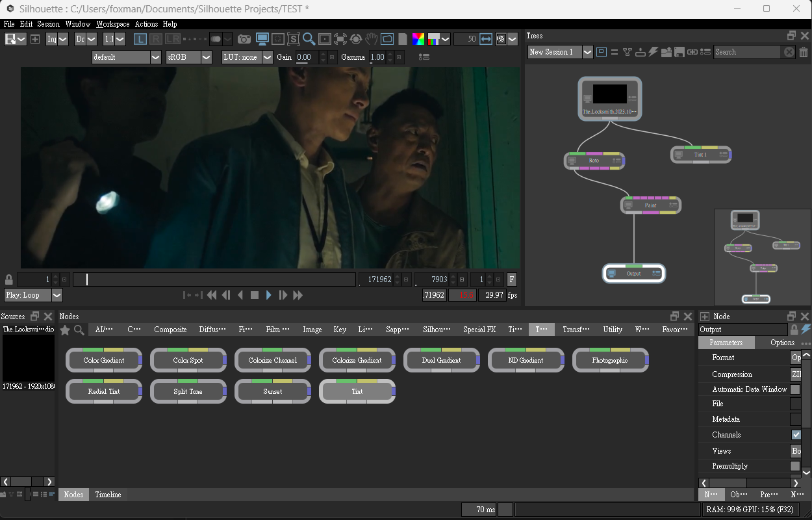The image size is (812, 520).
Task: Switch to the Options tab in Node panel
Action: point(782,343)
